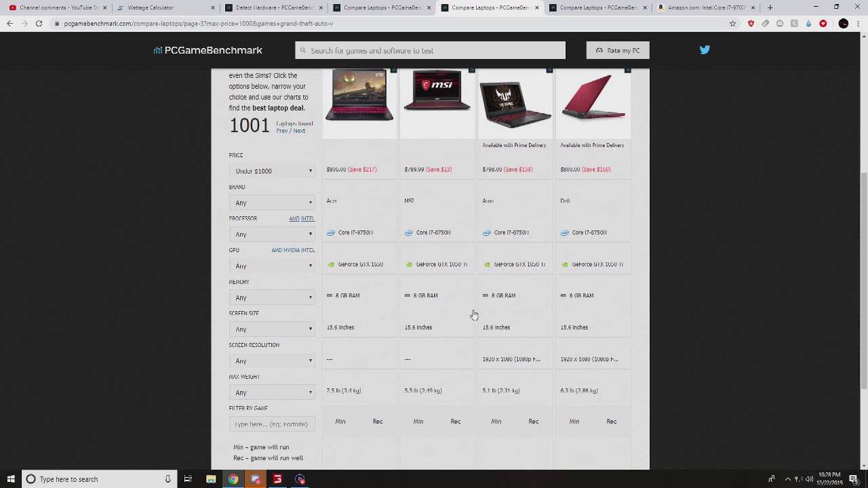This screenshot has width=868, height=488.
Task: Filter processors using the AMD link
Action: tap(294, 218)
